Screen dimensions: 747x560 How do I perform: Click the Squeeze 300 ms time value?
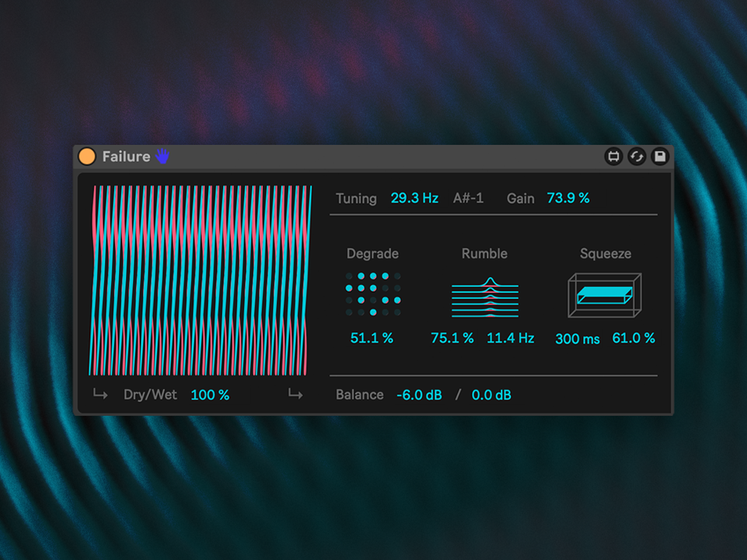pos(578,339)
